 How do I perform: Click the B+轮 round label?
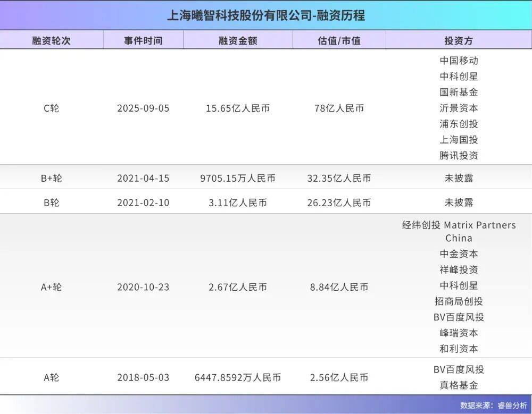tap(51, 178)
